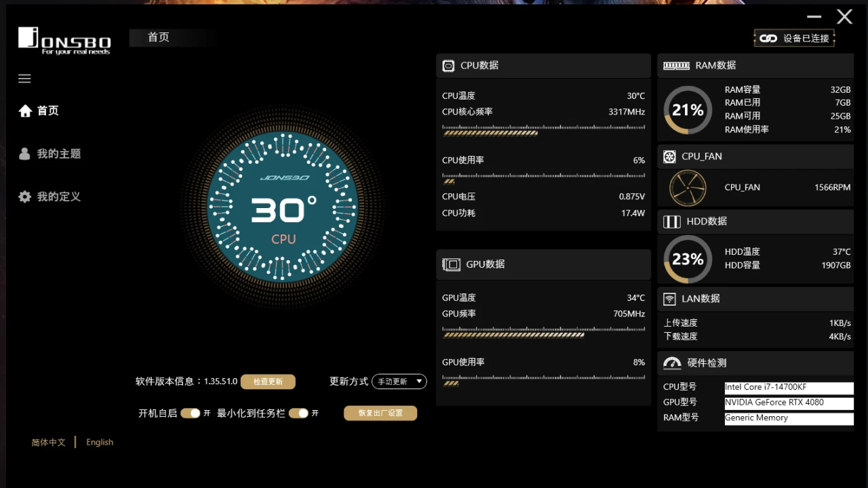
Task: Click the LAN数据 wifi icon
Action: point(669,299)
